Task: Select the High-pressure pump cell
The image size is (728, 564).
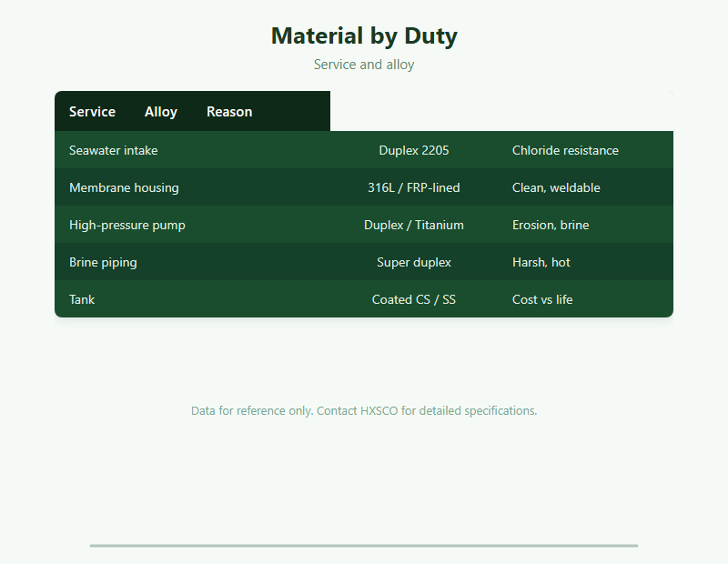Action: pyautogui.click(x=192, y=225)
